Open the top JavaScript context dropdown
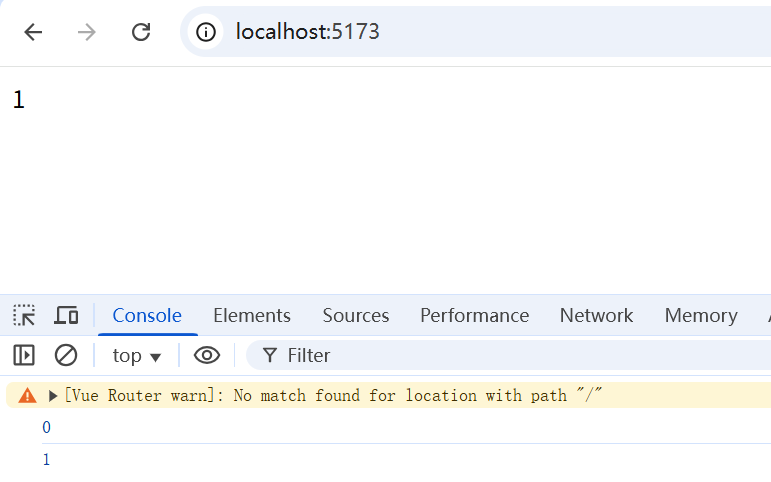 coord(137,356)
